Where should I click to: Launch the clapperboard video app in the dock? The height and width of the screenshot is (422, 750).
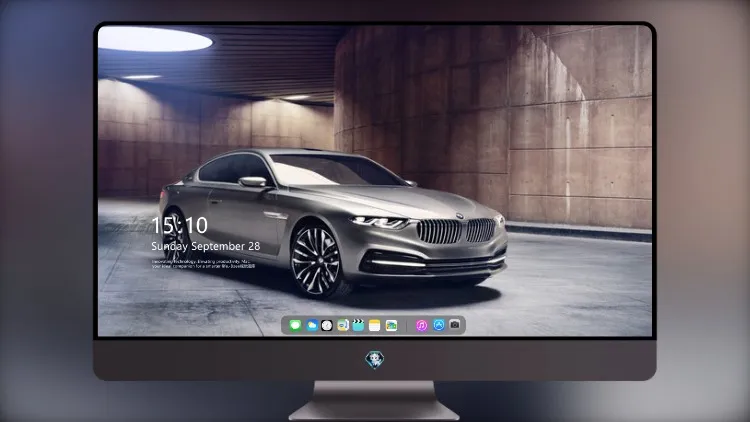click(358, 325)
